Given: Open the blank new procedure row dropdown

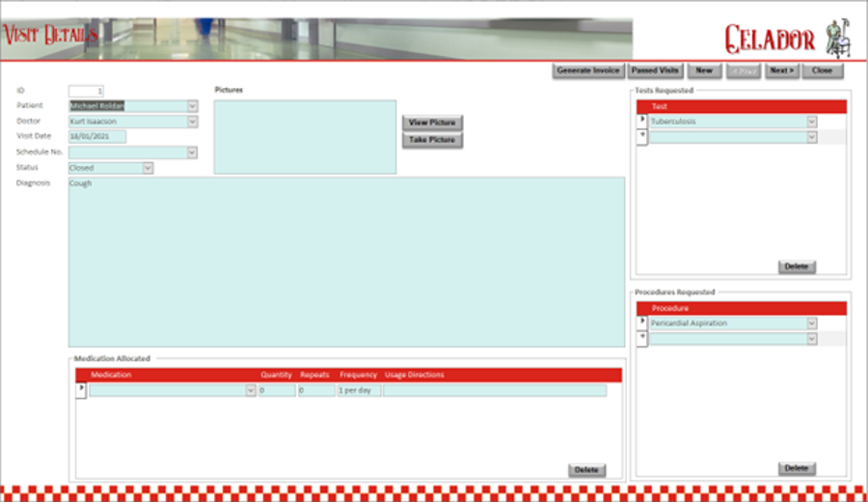Looking at the screenshot, I should 811,339.
